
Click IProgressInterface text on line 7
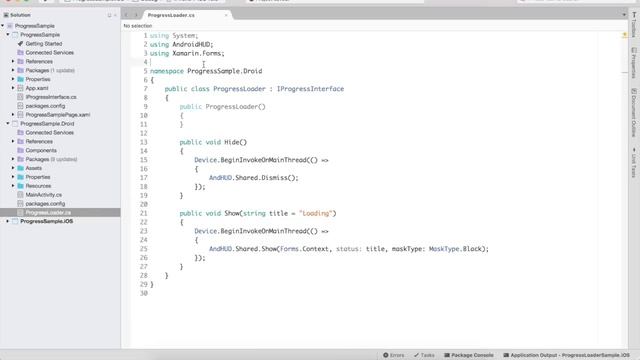click(x=310, y=89)
